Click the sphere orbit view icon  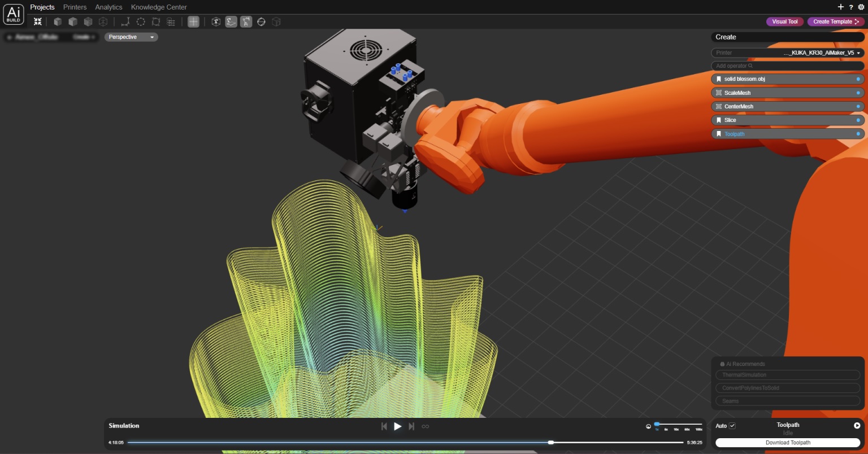[x=261, y=21]
